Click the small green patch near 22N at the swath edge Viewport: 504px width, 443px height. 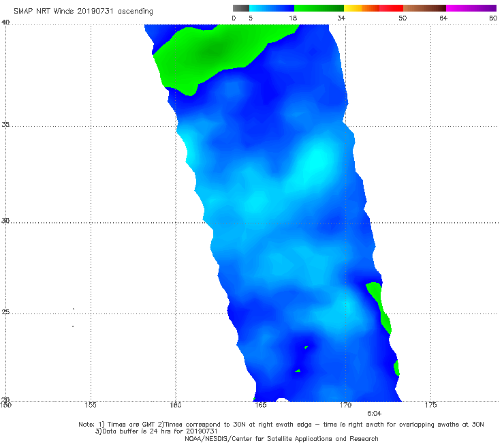pos(396,368)
